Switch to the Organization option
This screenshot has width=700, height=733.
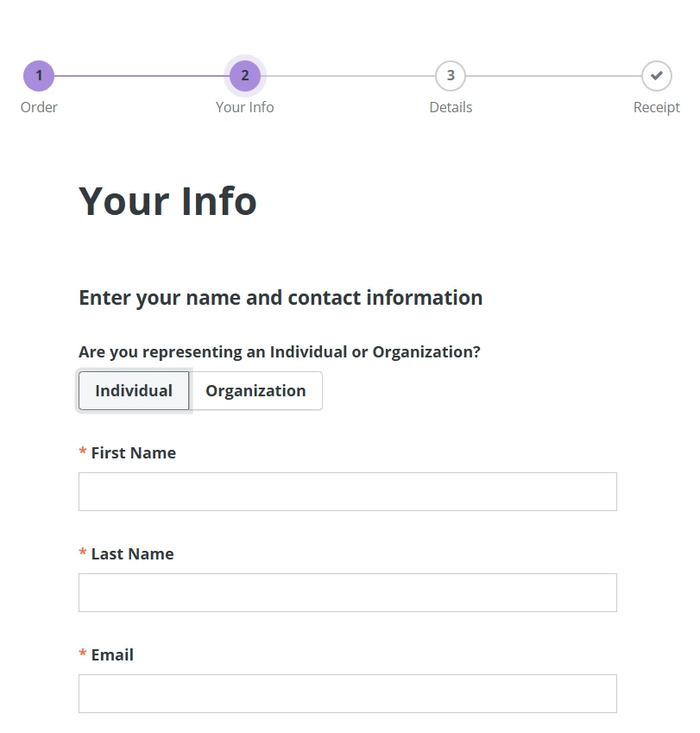tap(255, 390)
